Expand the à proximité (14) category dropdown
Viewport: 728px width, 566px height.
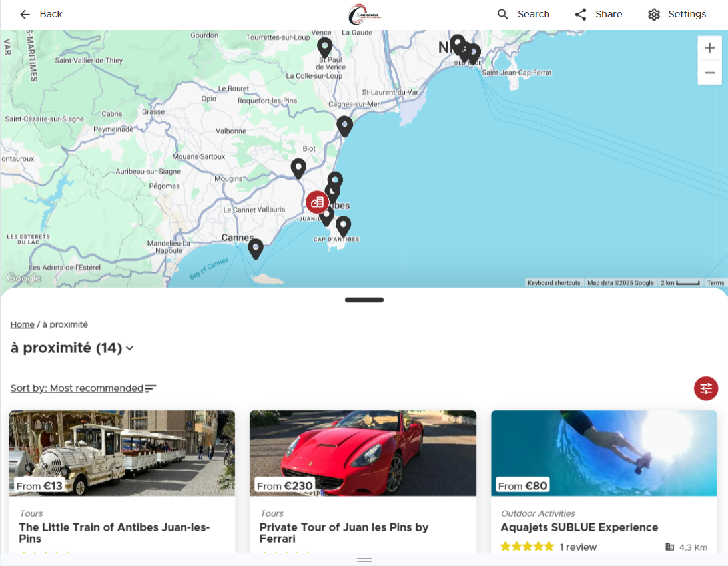[129, 348]
